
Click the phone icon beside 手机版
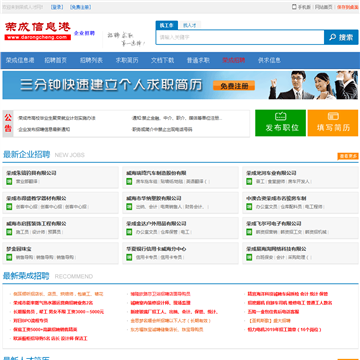click(x=294, y=7)
